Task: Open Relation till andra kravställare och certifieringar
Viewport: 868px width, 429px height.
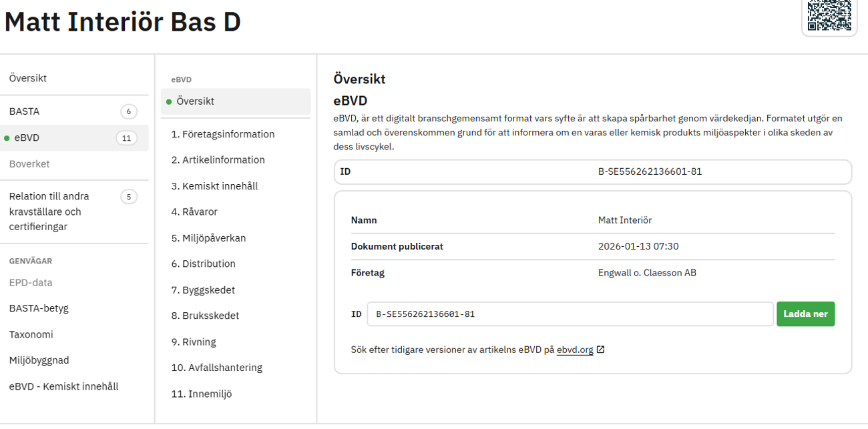Action: click(x=49, y=211)
